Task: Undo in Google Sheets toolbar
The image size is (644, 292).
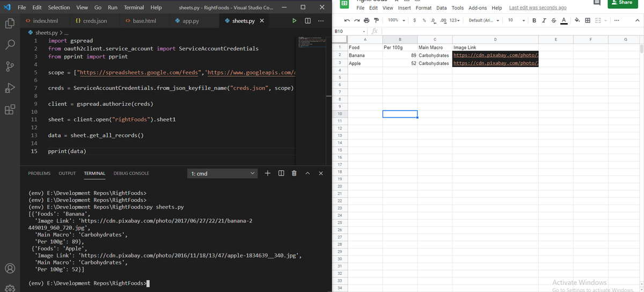Action: coord(347,20)
